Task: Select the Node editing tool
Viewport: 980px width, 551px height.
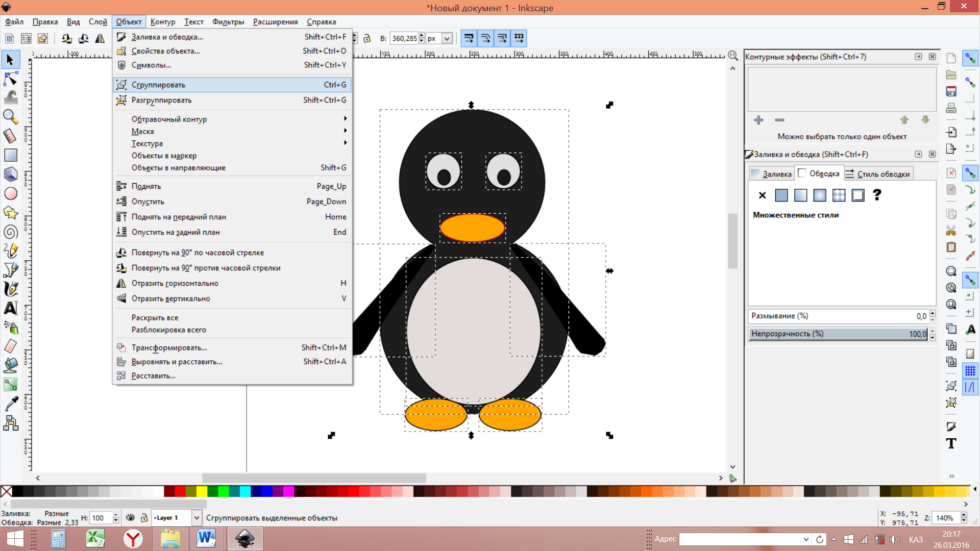Action: 10,79
